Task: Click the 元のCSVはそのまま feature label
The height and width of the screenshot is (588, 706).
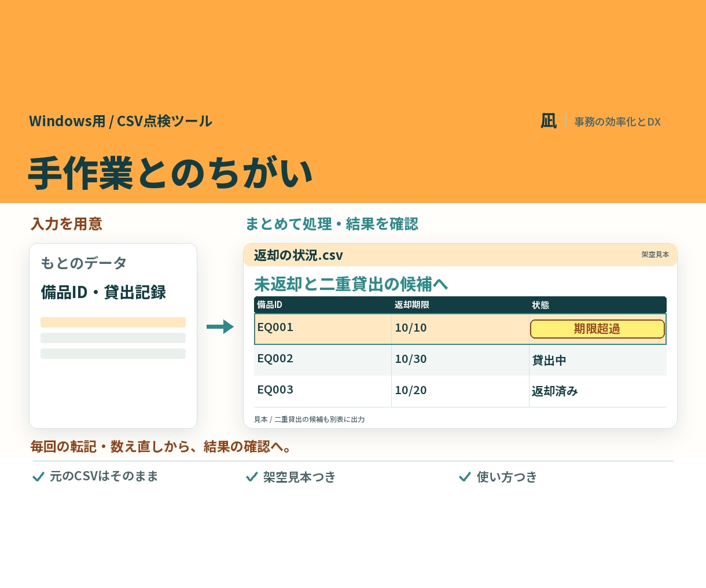Action: coord(104,476)
